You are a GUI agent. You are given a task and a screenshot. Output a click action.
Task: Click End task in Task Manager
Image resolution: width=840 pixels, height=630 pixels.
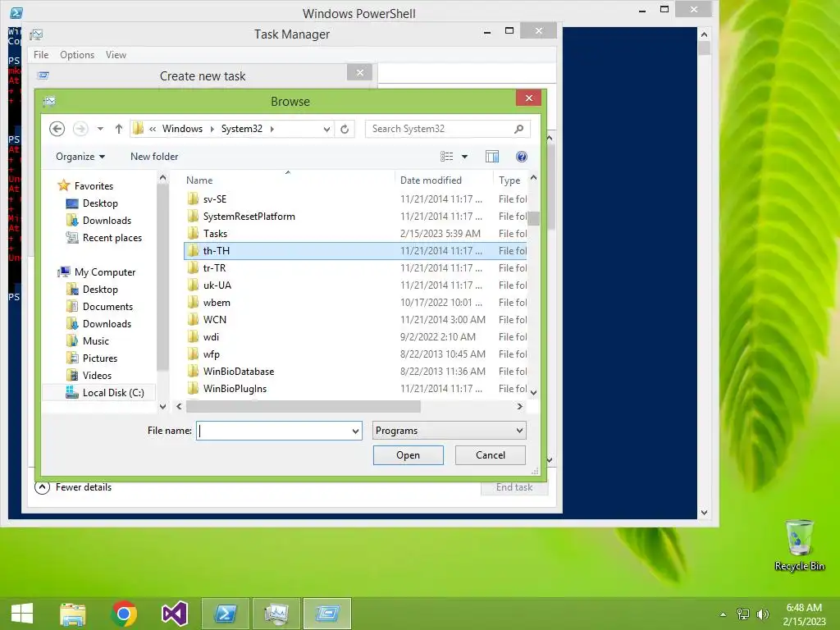tap(514, 487)
